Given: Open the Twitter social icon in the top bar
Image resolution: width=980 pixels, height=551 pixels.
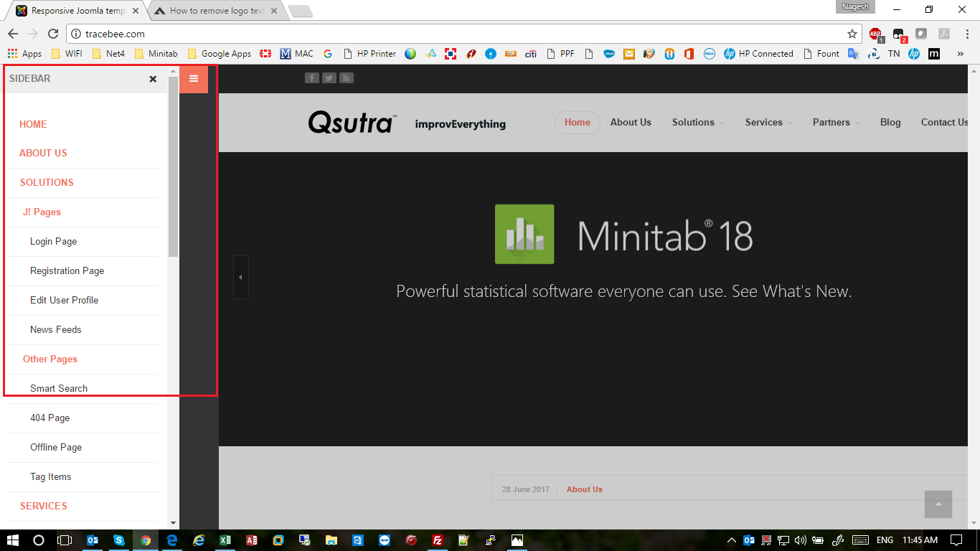Looking at the screenshot, I should tap(329, 78).
